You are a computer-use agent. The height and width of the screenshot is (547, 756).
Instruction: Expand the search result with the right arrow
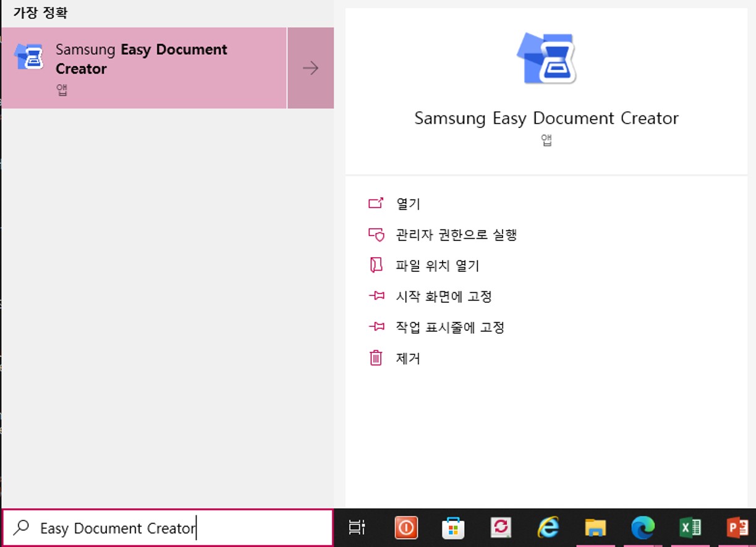tap(311, 67)
